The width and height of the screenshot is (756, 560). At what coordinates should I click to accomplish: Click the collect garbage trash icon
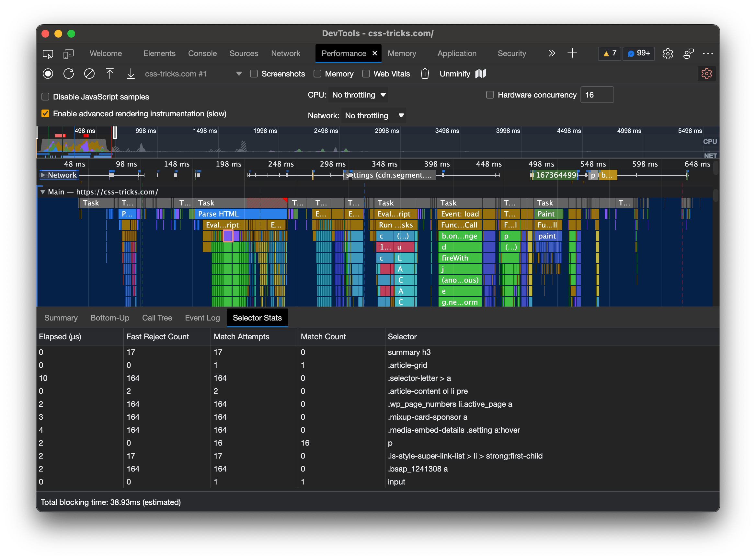425,74
